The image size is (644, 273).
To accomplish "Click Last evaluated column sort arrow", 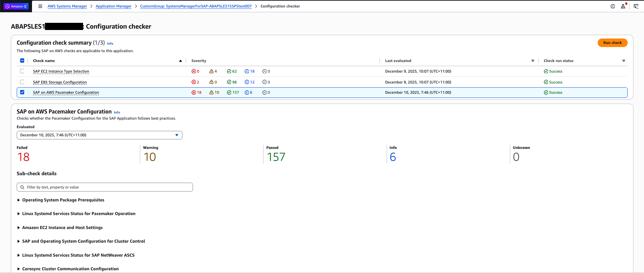I will point(533,61).
